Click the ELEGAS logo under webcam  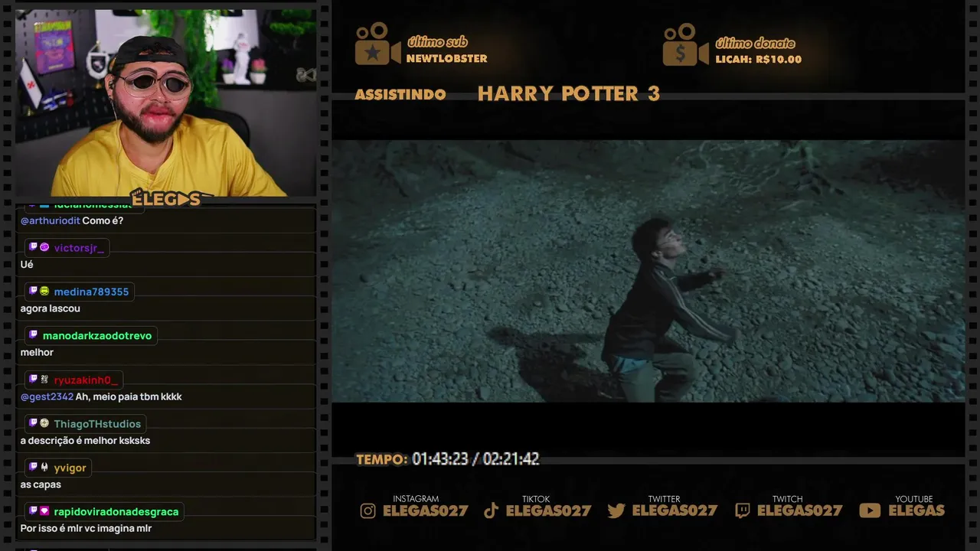165,199
